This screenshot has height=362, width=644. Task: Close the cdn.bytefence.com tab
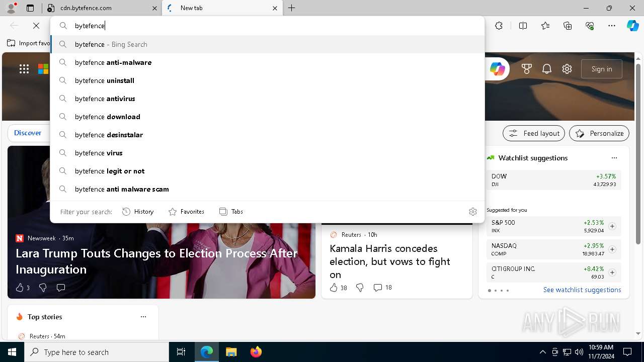(155, 8)
